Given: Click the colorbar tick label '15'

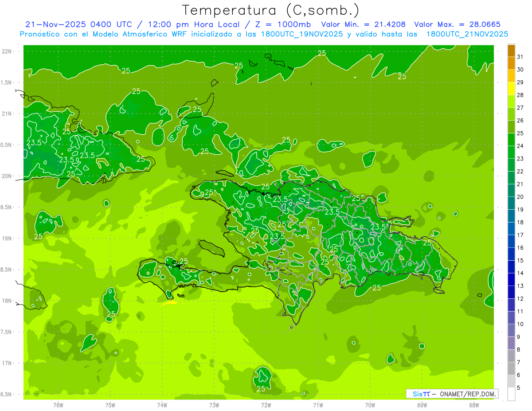Looking at the screenshot, I should (x=520, y=261).
